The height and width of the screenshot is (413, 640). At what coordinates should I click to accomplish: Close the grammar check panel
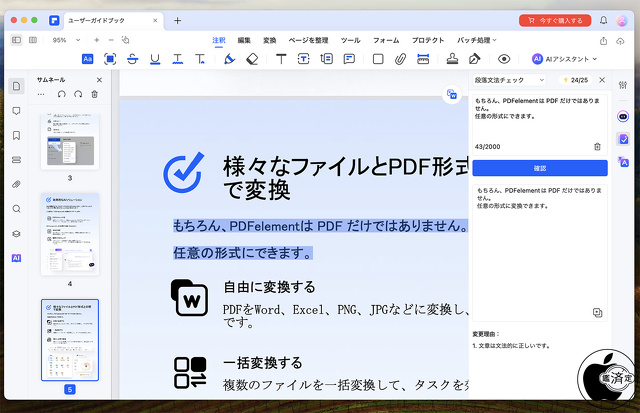point(602,80)
